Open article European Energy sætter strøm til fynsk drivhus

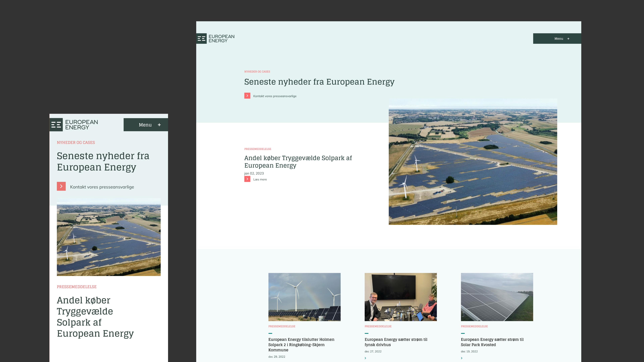coord(396,342)
